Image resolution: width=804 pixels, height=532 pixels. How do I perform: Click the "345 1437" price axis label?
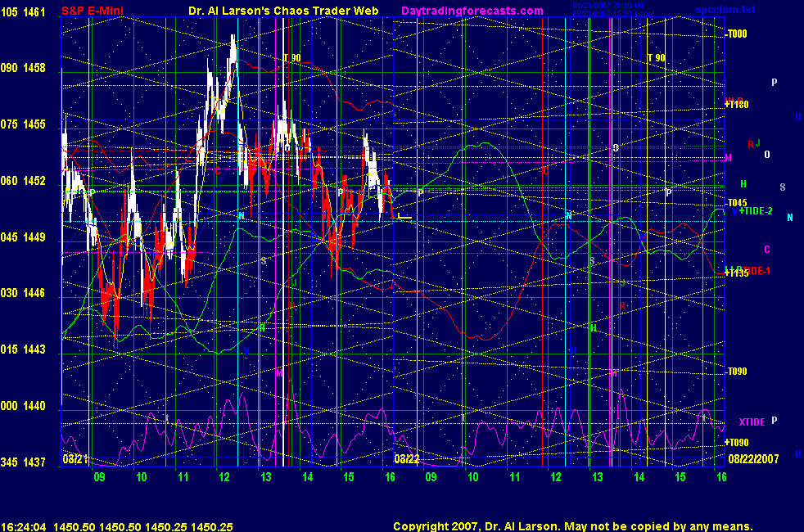tap(23, 462)
